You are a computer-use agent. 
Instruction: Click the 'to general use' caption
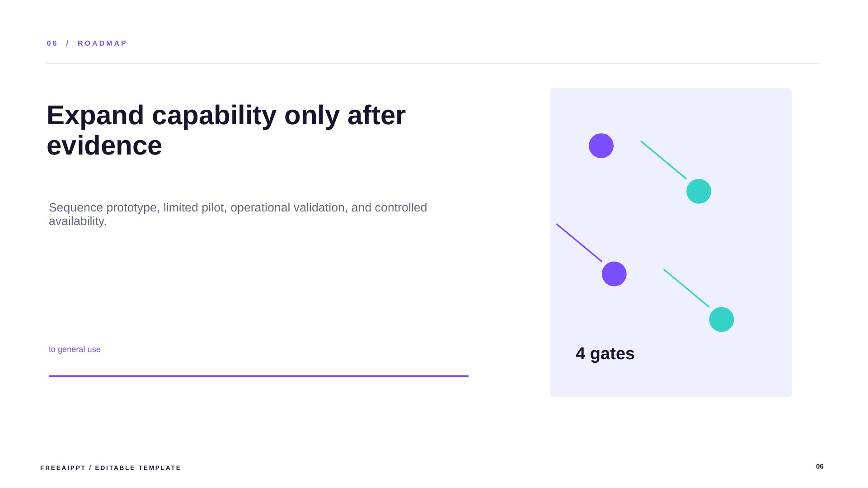click(x=75, y=349)
